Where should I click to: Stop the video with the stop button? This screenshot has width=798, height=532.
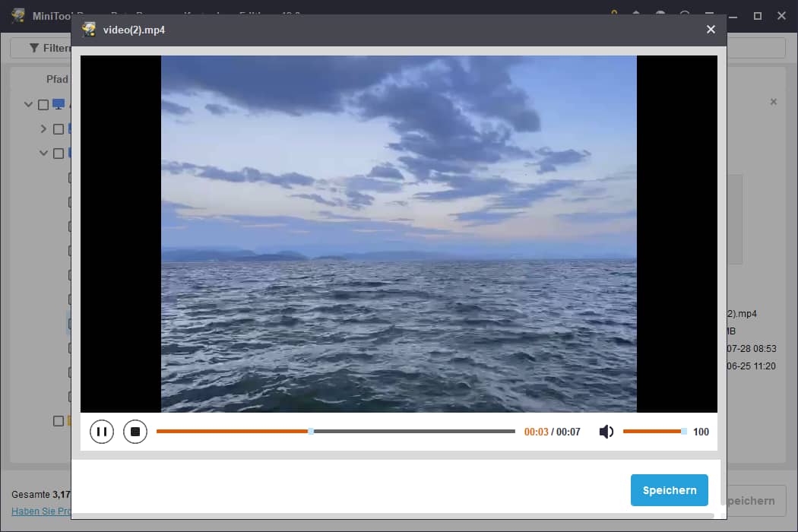tap(135, 432)
